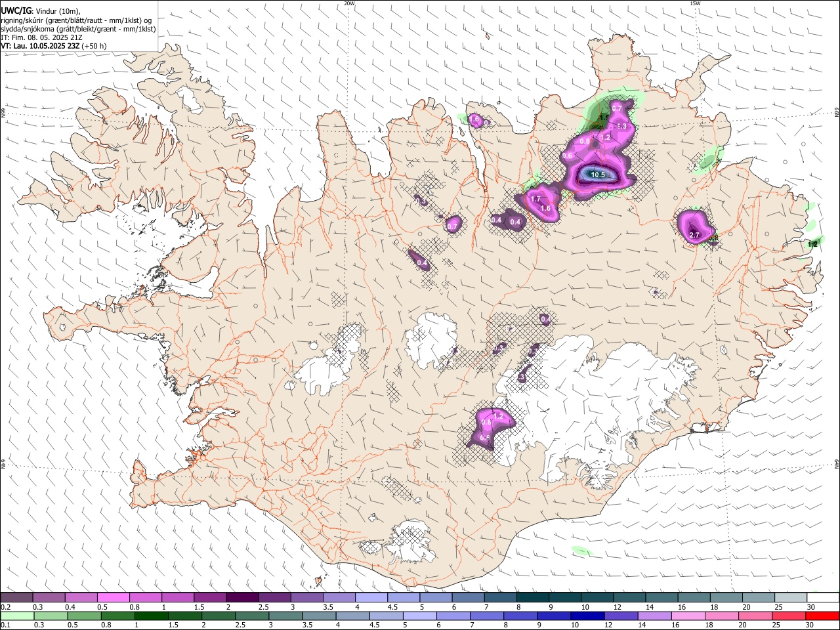Viewport: 840px width, 630px height.
Task: Select the red-pink 25–30 rain scale swatch
Action: [x=788, y=616]
